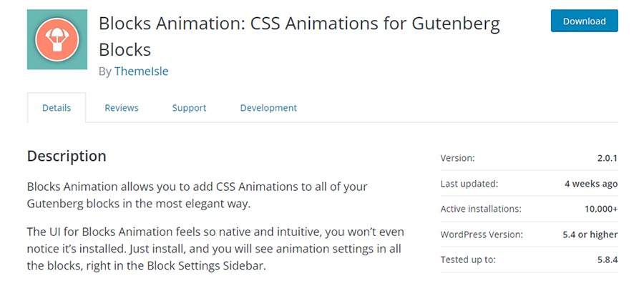Screen dimensions: 644x286
Task: Switch to the Details tab
Action: pyautogui.click(x=57, y=108)
